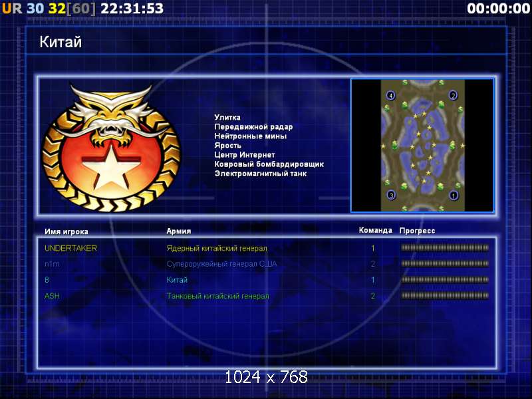Select start position 2 on the map
The height and width of the screenshot is (399, 532).
coord(454,95)
